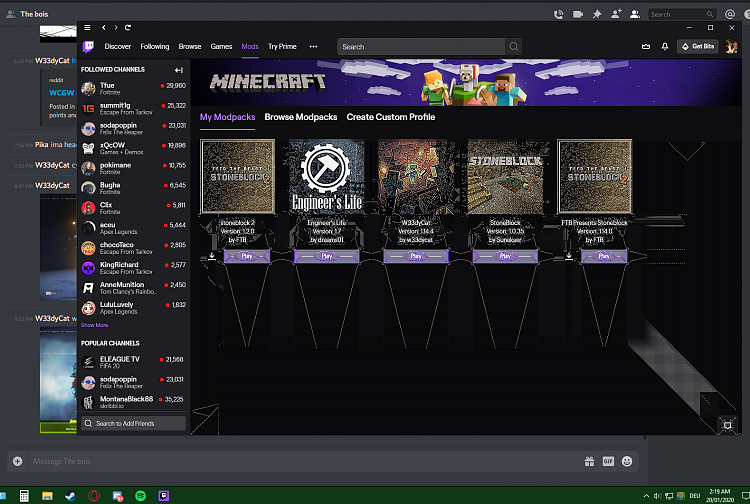The image size is (750, 504).
Task: Click the corner settings icon in Twitch mods panel
Action: point(728,425)
